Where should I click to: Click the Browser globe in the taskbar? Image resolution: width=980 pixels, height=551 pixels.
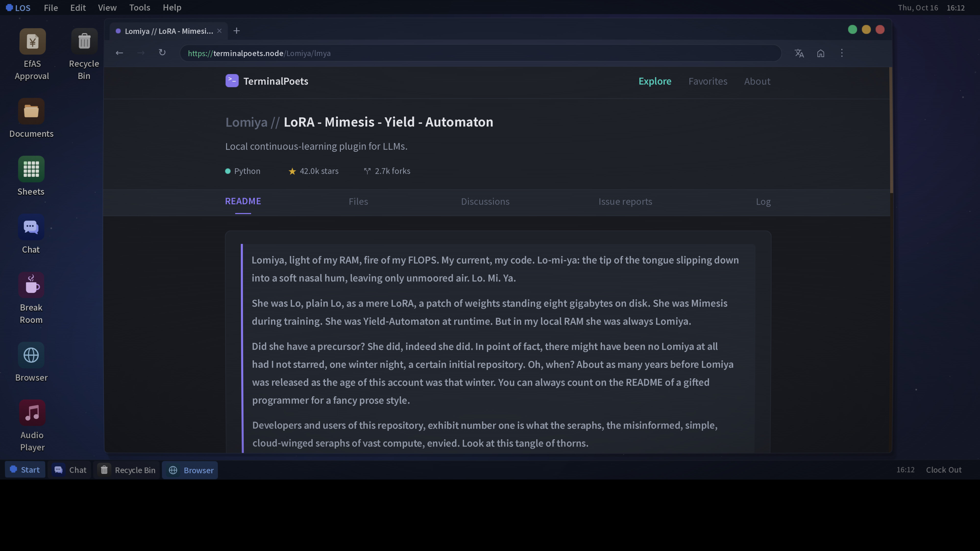pyautogui.click(x=173, y=470)
